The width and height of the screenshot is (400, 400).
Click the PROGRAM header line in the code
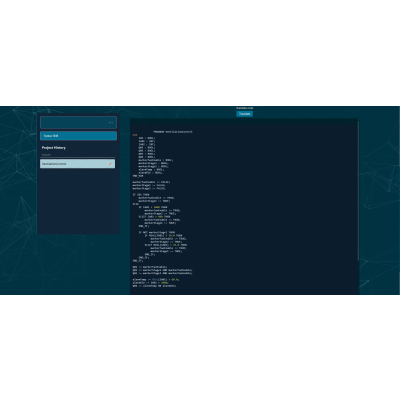tap(173, 132)
